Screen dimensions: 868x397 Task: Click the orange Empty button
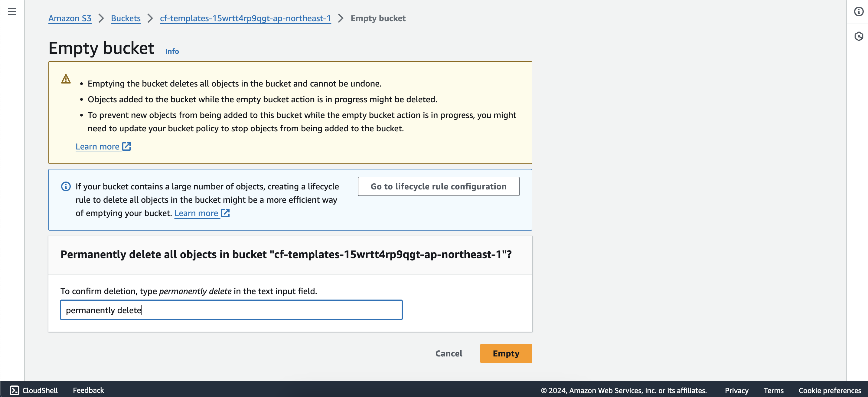click(506, 353)
